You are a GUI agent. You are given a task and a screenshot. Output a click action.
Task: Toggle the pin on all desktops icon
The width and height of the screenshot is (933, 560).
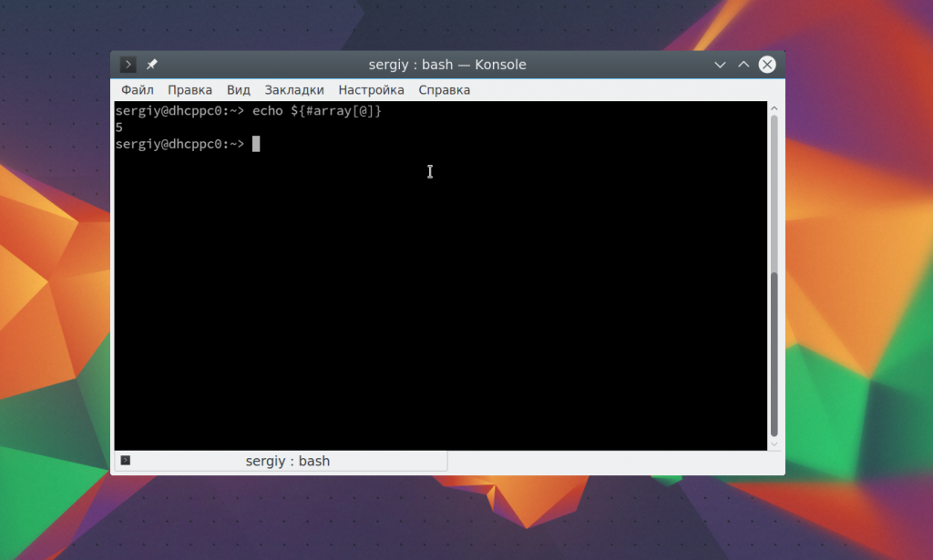(x=152, y=65)
